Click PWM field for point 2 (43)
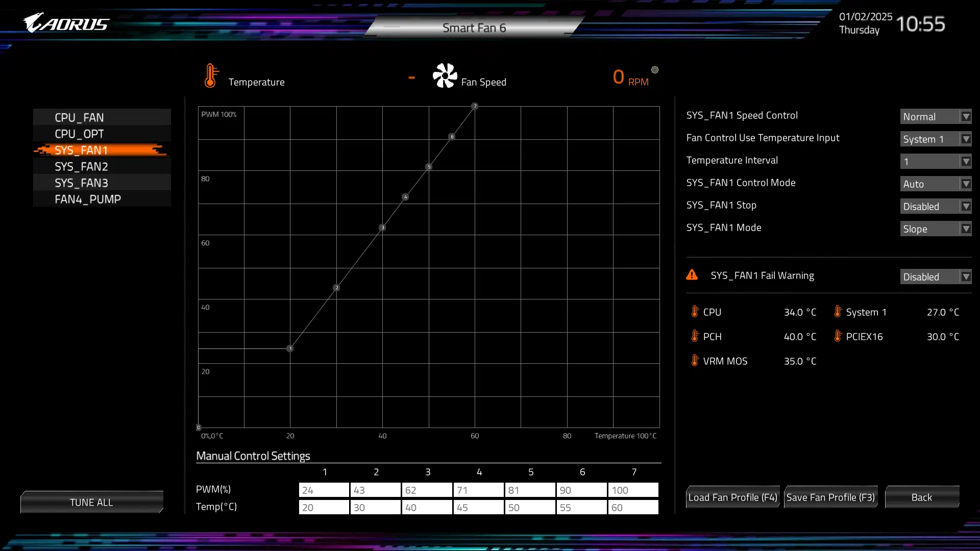The height and width of the screenshot is (551, 980). pyautogui.click(x=376, y=490)
